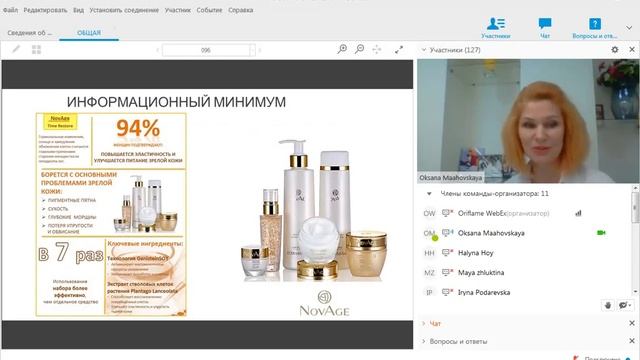Viewport: 640px width, 360px height.
Task: Open the Файл menu
Action: tap(10, 10)
